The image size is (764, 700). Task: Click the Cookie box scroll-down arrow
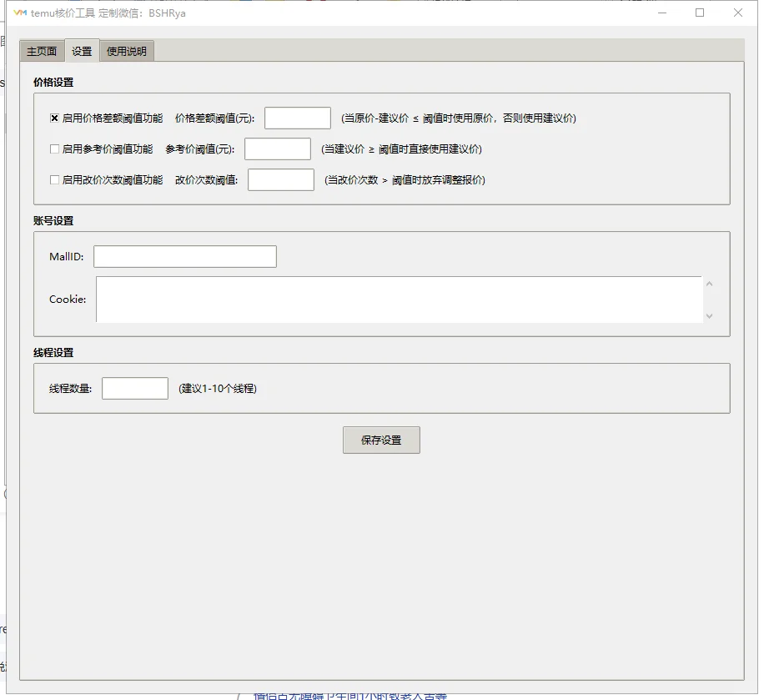coord(708,316)
